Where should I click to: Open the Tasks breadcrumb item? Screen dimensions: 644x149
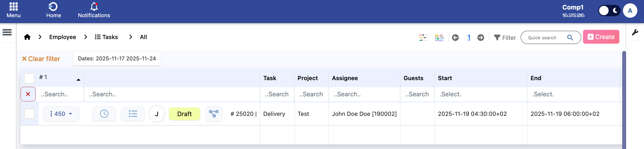coord(106,37)
